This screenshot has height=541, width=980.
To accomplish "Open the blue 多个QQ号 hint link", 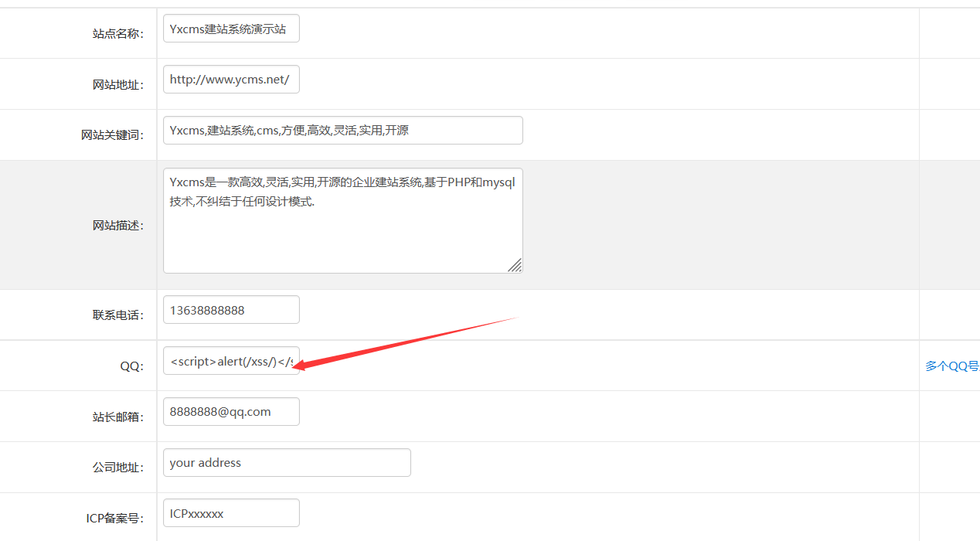I will click(x=952, y=366).
